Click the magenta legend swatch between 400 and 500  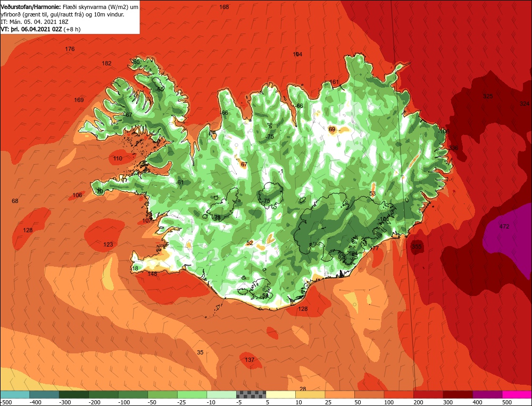[x=487, y=394]
